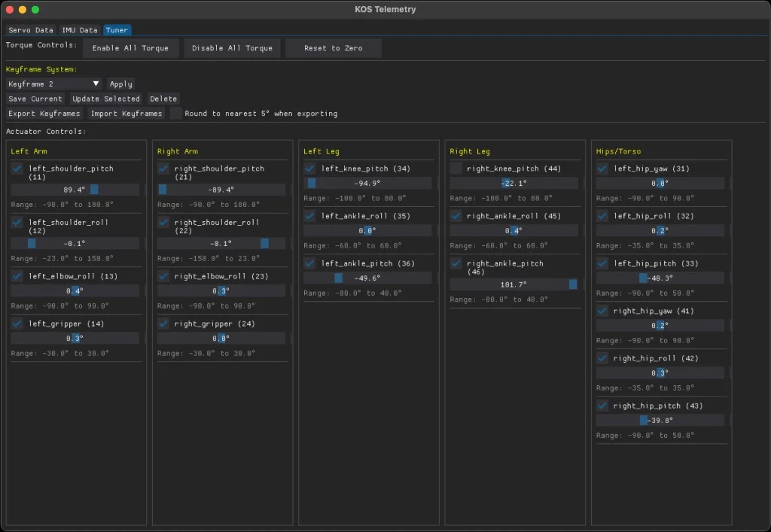Click right_shoulder_pitch slider showing -89.4°
The height and width of the screenshot is (532, 771).
tap(221, 190)
